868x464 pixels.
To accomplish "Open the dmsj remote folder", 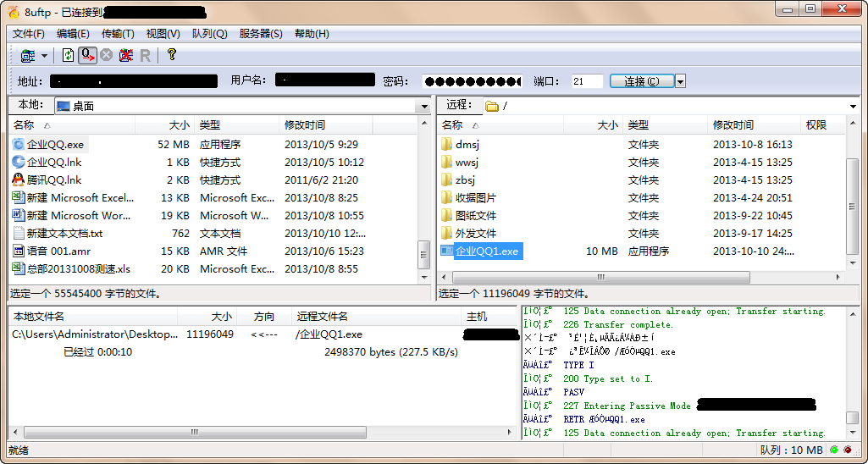I will pos(467,145).
